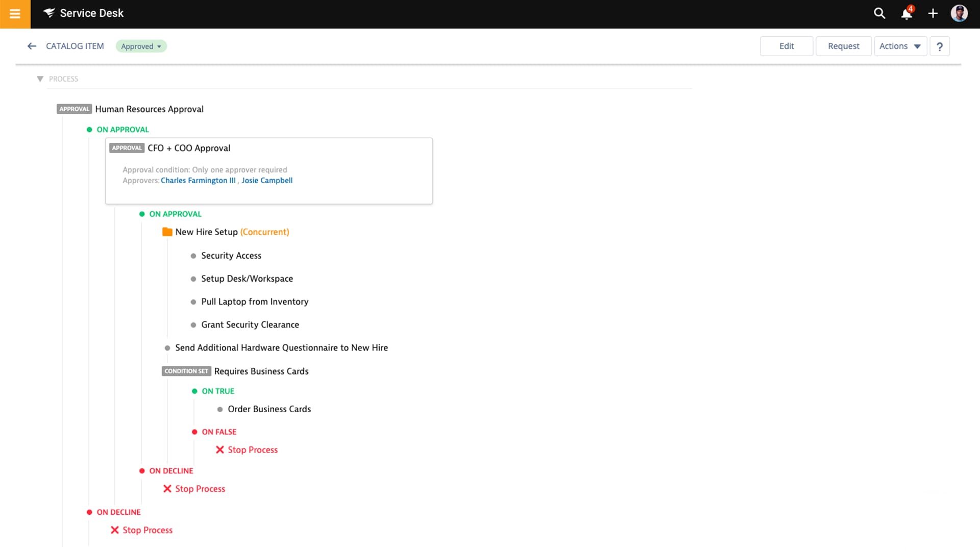The image size is (980, 551).
Task: Select Pull Laptop from Inventory task
Action: pos(254,302)
